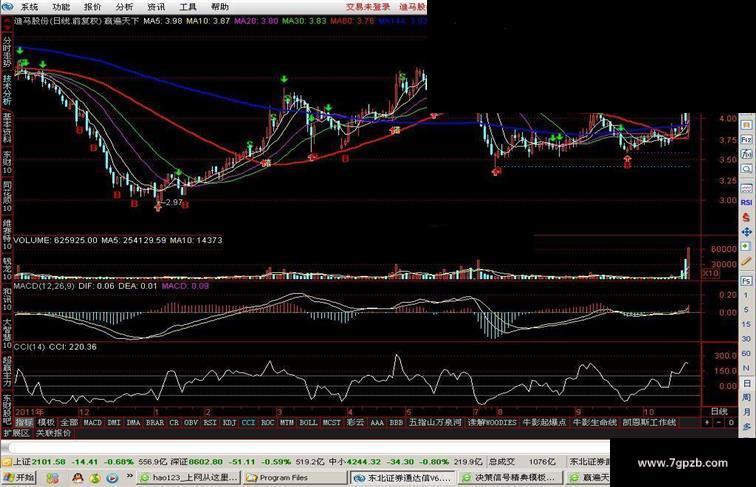756x487 pixels.
Task: Open the 功能 menu
Action: 61,7
